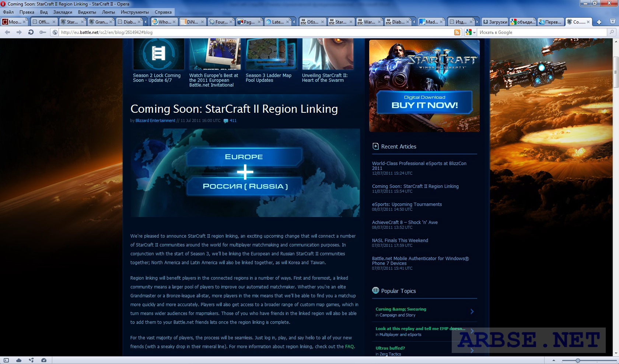Image resolution: width=619 pixels, height=364 pixels.
Task: Click the RSS feed icon in address bar
Action: coord(457,32)
